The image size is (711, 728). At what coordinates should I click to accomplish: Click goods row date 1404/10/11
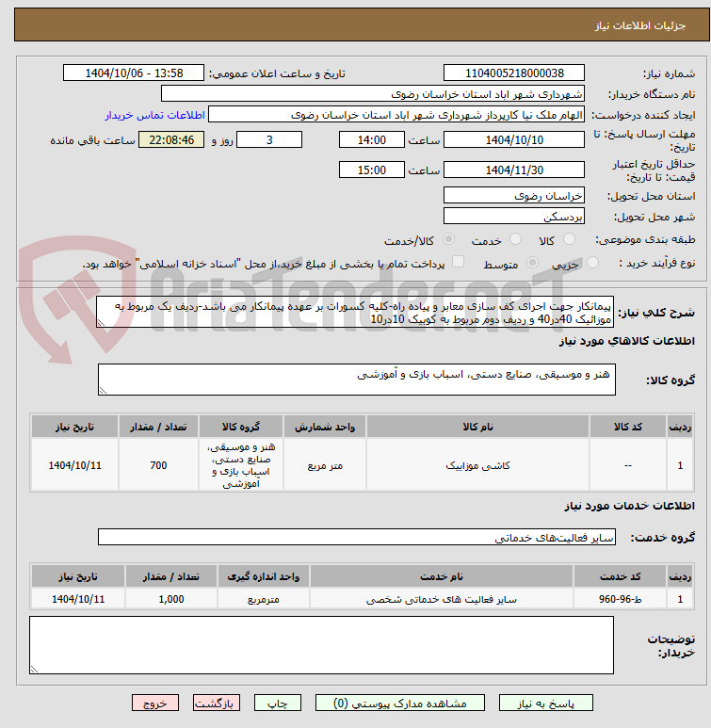pyautogui.click(x=74, y=465)
